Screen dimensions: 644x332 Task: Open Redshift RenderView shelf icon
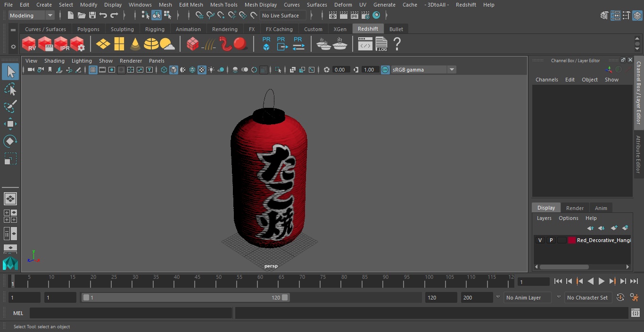click(29, 44)
